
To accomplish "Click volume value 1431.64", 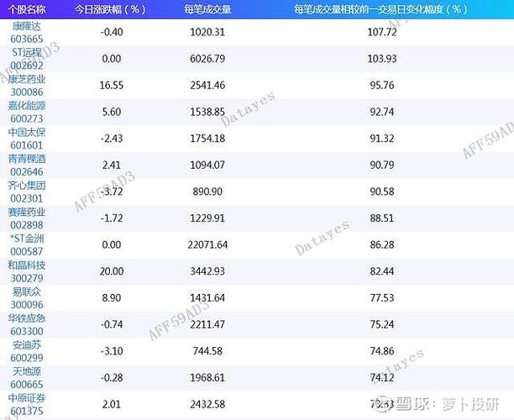I will coord(207,297).
